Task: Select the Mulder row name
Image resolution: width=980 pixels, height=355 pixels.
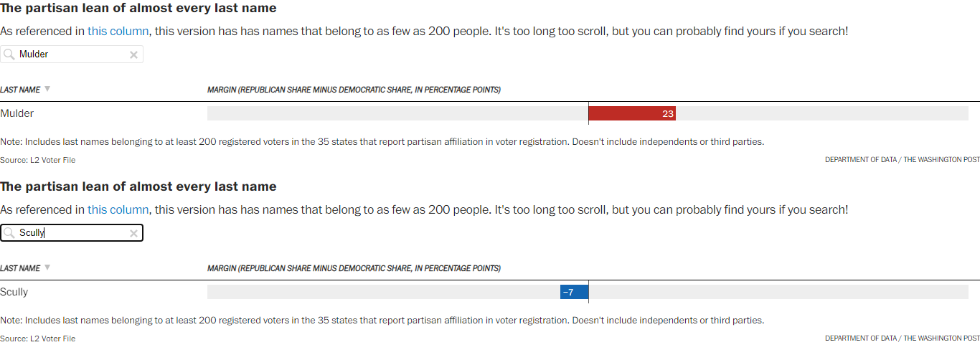Action: (x=17, y=113)
